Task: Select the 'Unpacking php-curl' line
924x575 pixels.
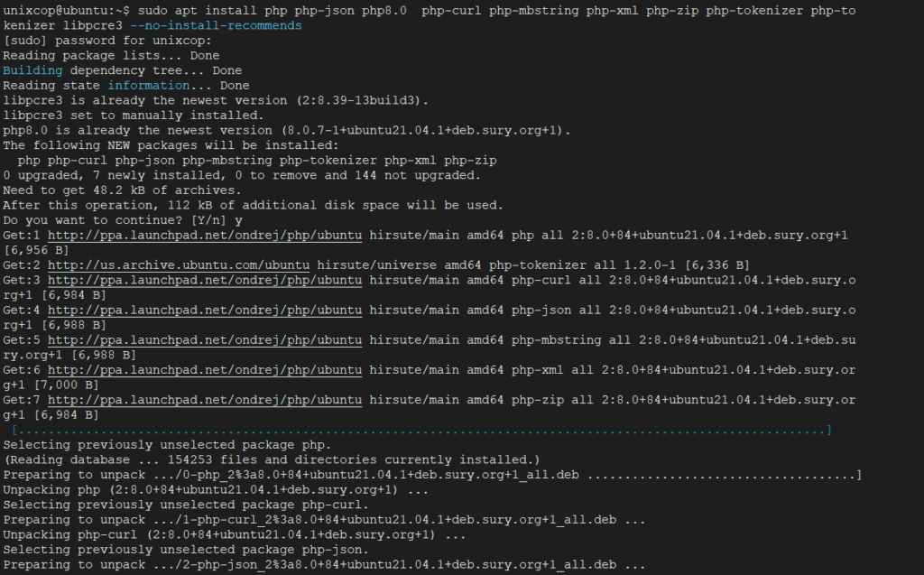Action: tap(235, 535)
